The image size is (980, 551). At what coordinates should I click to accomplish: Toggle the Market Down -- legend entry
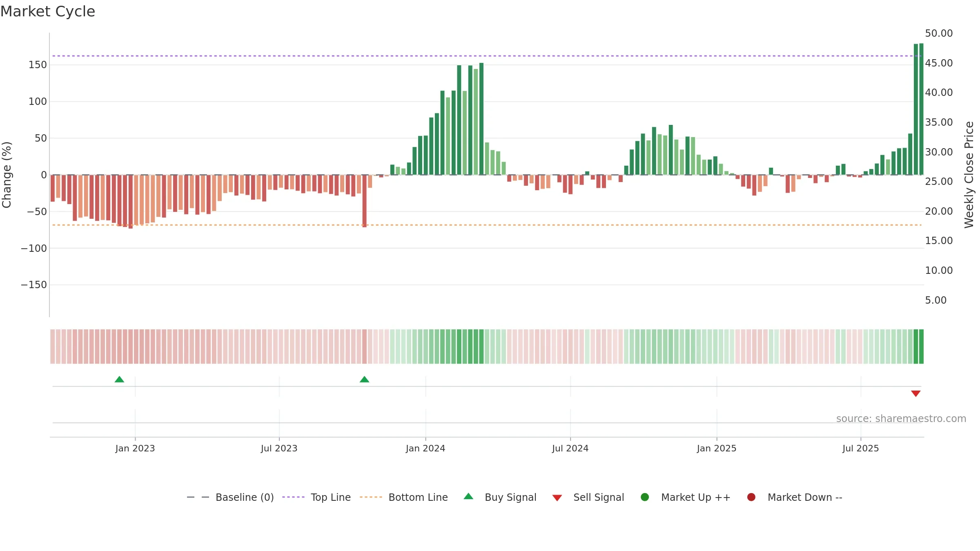(x=795, y=497)
